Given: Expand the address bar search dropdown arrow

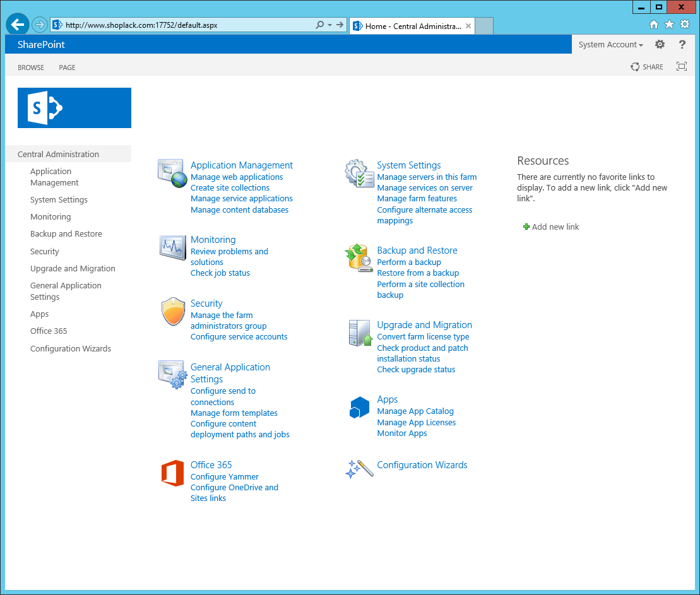Looking at the screenshot, I should point(330,25).
